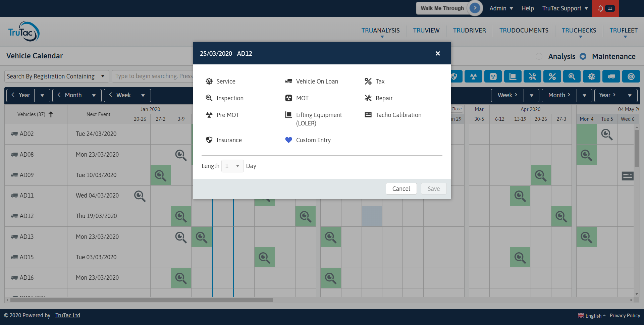Viewport: 644px width, 325px height.
Task: Select Tacho Calibration event
Action: [x=393, y=115]
